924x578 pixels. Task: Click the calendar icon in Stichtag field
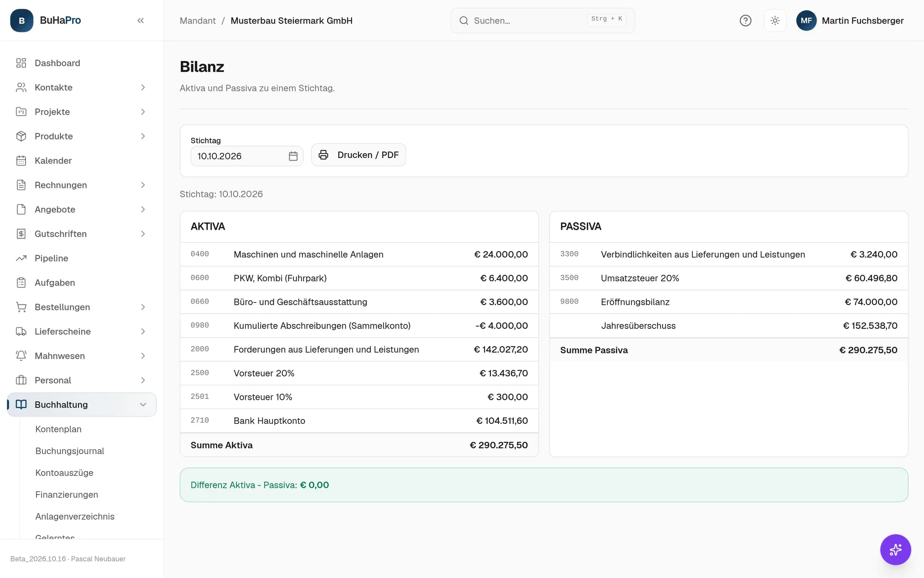(x=293, y=156)
